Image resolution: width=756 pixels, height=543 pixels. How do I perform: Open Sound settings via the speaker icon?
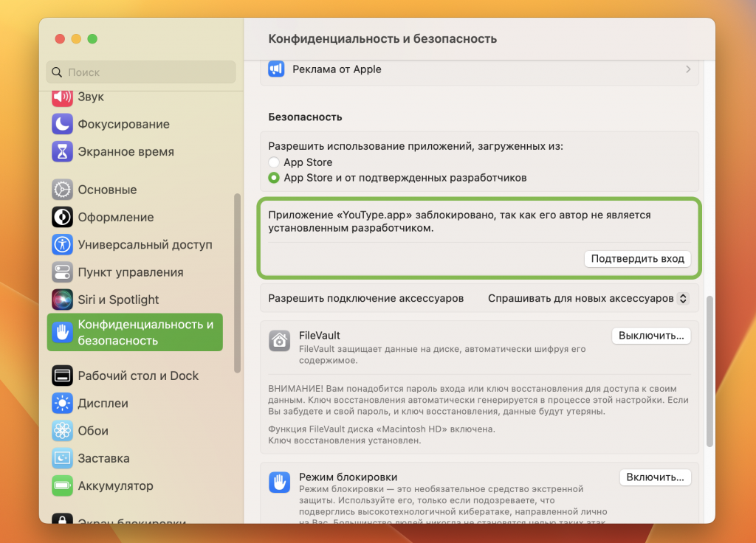[x=62, y=97]
